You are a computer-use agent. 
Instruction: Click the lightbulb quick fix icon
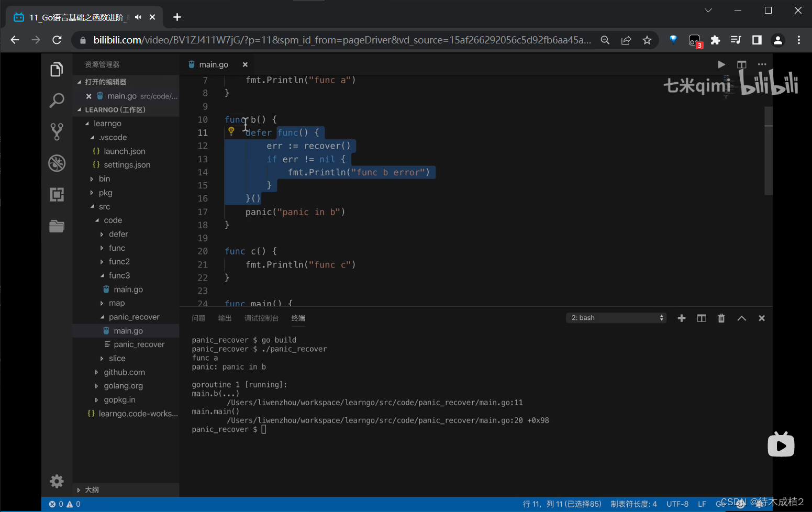coord(231,131)
